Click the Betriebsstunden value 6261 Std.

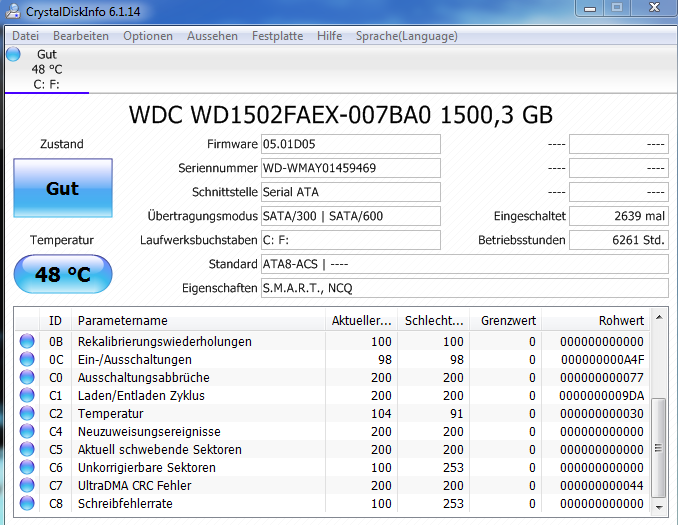click(x=619, y=240)
